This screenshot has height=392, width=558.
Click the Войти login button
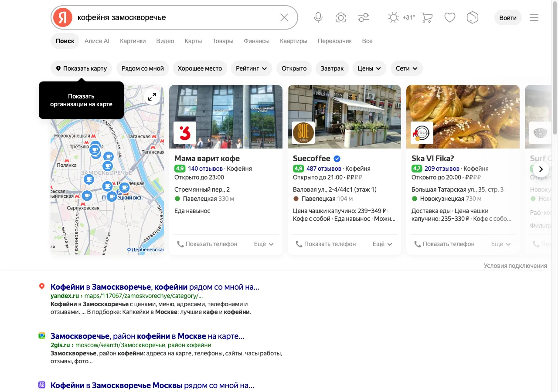[x=508, y=17]
